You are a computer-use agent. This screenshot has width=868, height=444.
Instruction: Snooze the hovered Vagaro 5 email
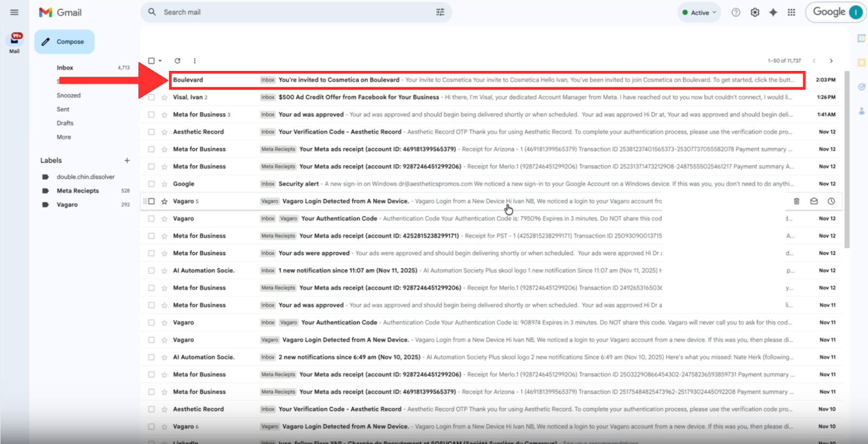click(x=831, y=201)
